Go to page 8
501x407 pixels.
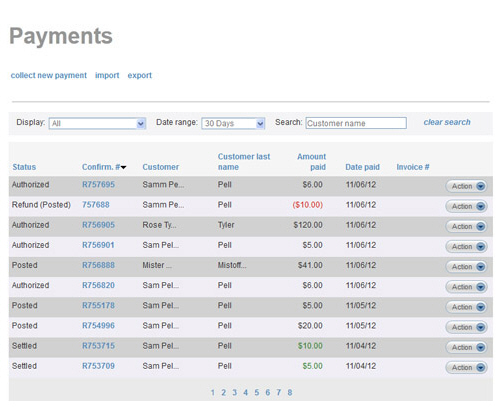pyautogui.click(x=290, y=393)
